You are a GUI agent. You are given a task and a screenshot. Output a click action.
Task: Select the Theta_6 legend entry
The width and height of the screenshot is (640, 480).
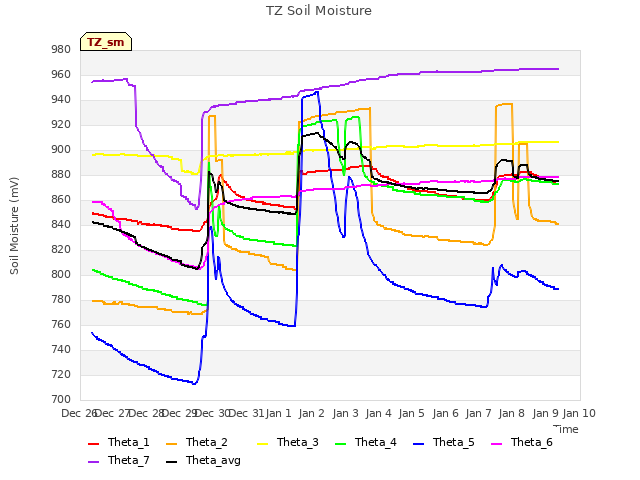[x=522, y=442]
